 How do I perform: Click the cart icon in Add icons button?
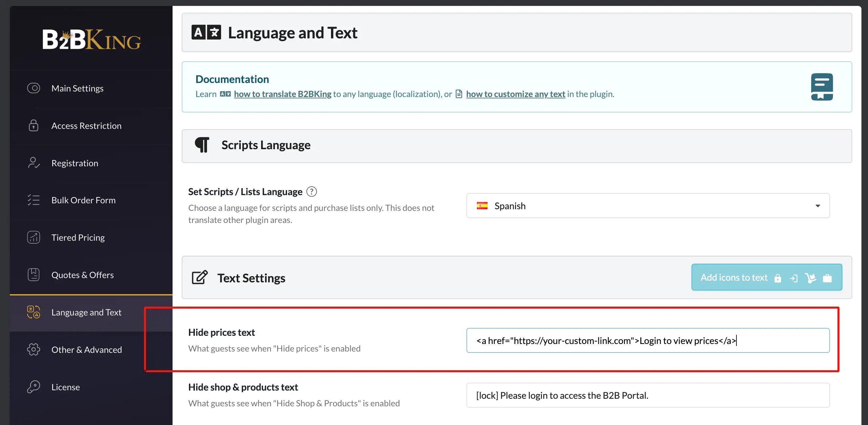click(x=810, y=278)
